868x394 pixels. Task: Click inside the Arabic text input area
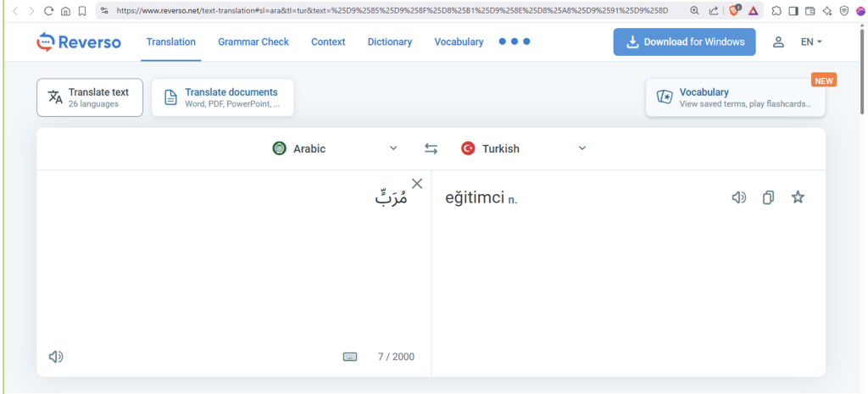233,263
